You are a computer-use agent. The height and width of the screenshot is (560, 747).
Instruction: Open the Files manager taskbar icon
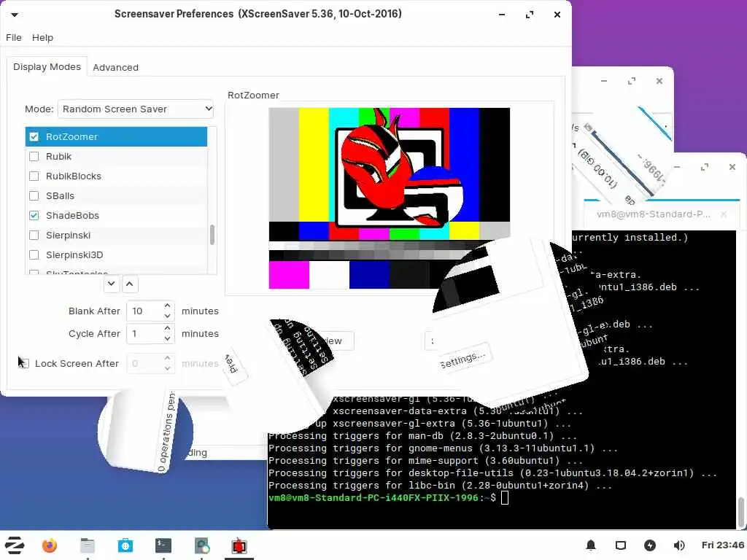88,545
